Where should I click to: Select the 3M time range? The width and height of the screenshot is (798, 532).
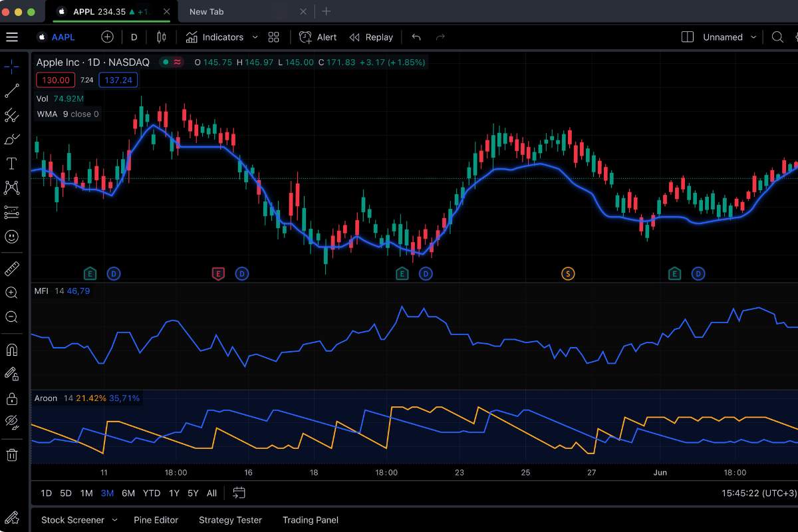coord(107,493)
